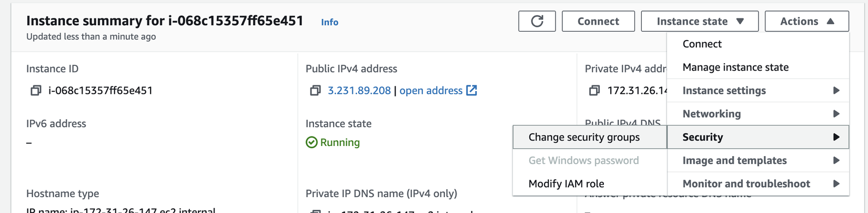Expand the Instance settings submenu
Image resolution: width=868 pixels, height=213 pixels.
(x=758, y=91)
